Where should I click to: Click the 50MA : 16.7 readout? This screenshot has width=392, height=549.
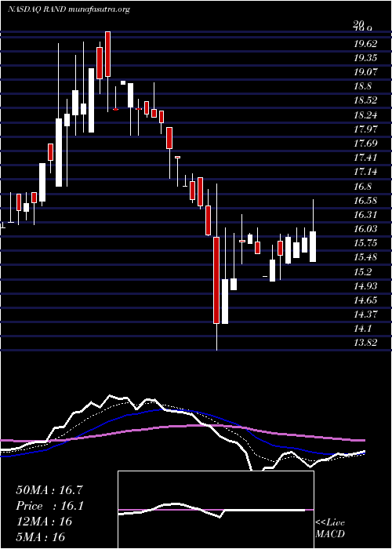49,490
